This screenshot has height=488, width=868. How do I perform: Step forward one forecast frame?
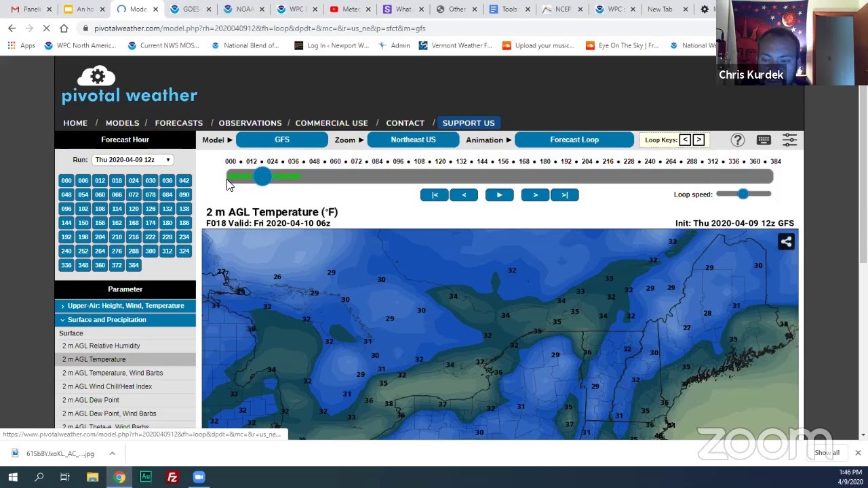point(535,195)
